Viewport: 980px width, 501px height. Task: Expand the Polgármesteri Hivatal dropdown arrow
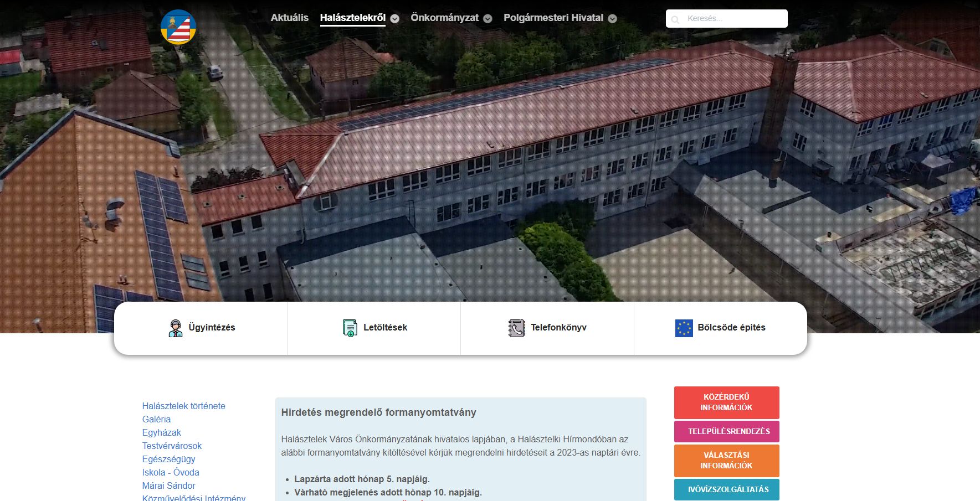(612, 18)
